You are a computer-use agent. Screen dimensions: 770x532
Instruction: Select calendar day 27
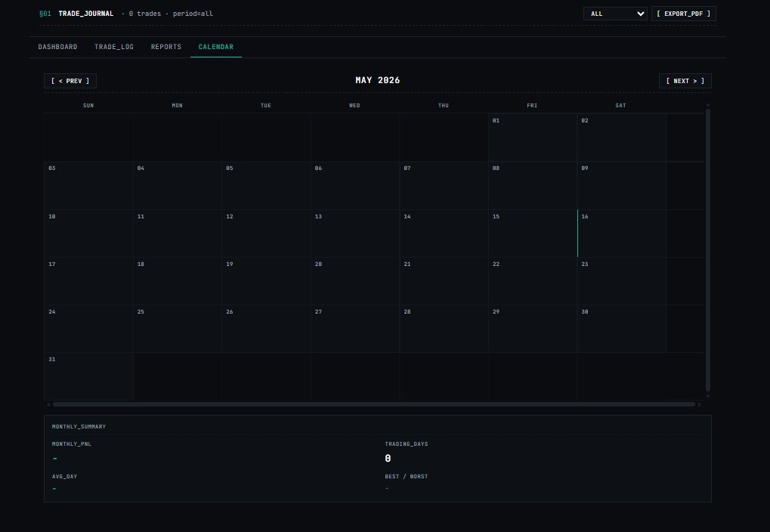pyautogui.click(x=355, y=329)
